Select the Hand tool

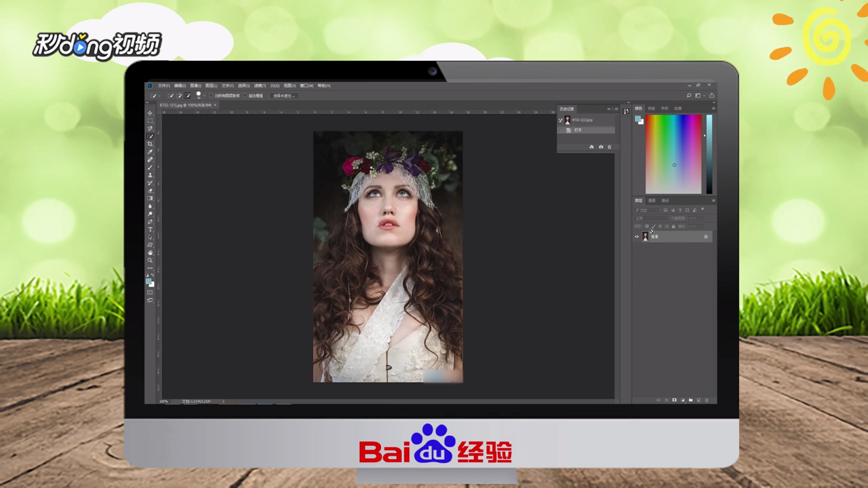click(x=150, y=253)
